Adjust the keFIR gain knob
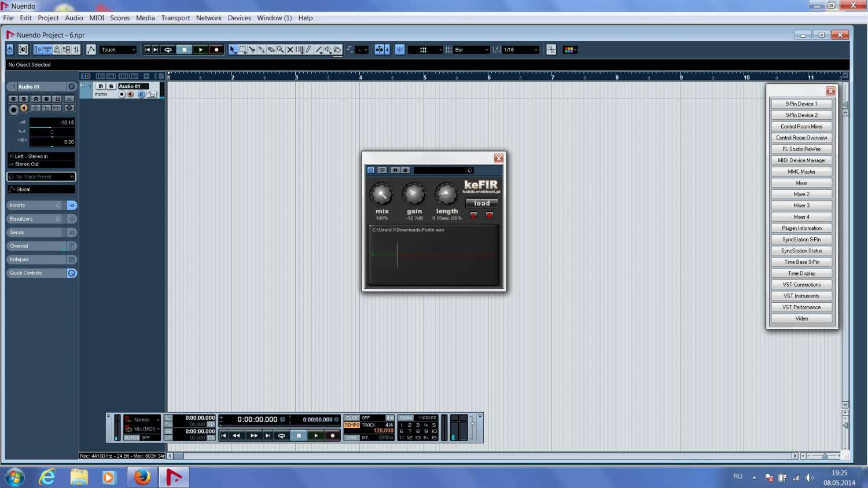 (414, 194)
